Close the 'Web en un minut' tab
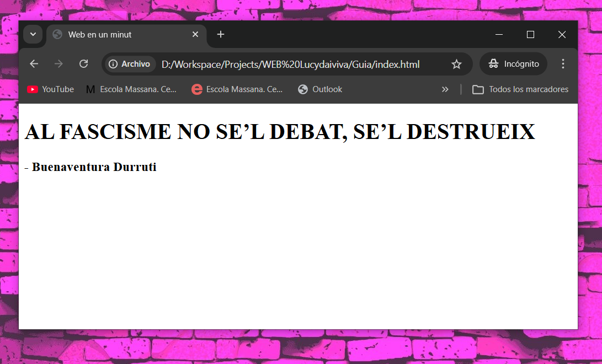 [195, 35]
